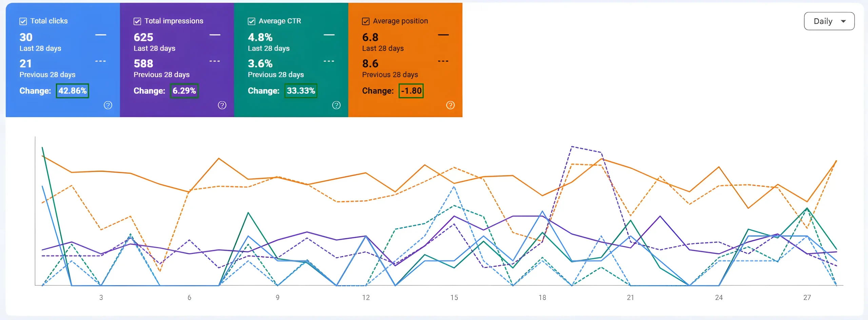
Task: Click chart x-axis label 12
Action: pos(366,298)
